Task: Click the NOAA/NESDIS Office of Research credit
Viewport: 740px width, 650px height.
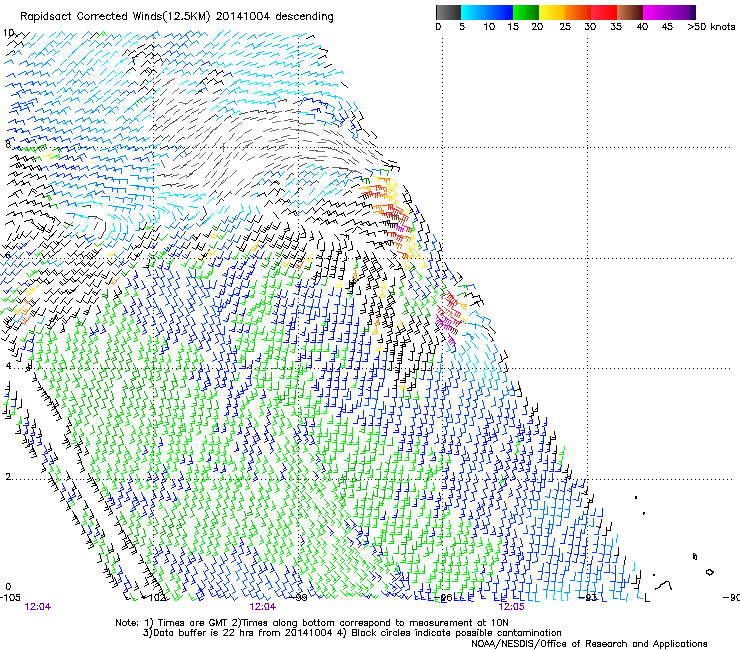Action: (589, 644)
